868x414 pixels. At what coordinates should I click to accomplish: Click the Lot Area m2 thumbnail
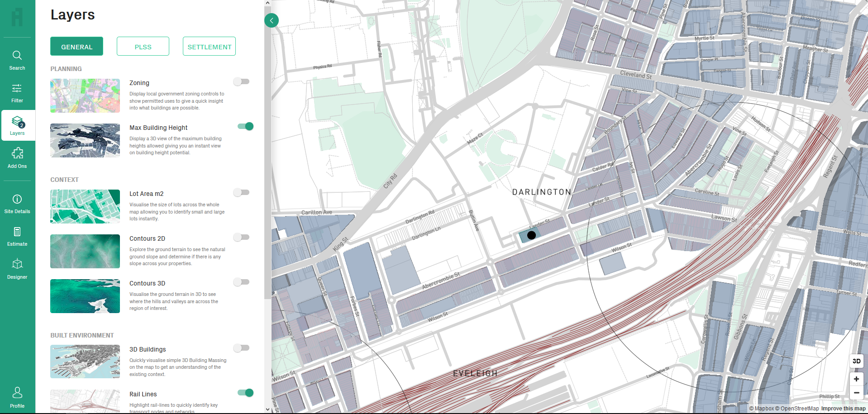[x=85, y=206]
